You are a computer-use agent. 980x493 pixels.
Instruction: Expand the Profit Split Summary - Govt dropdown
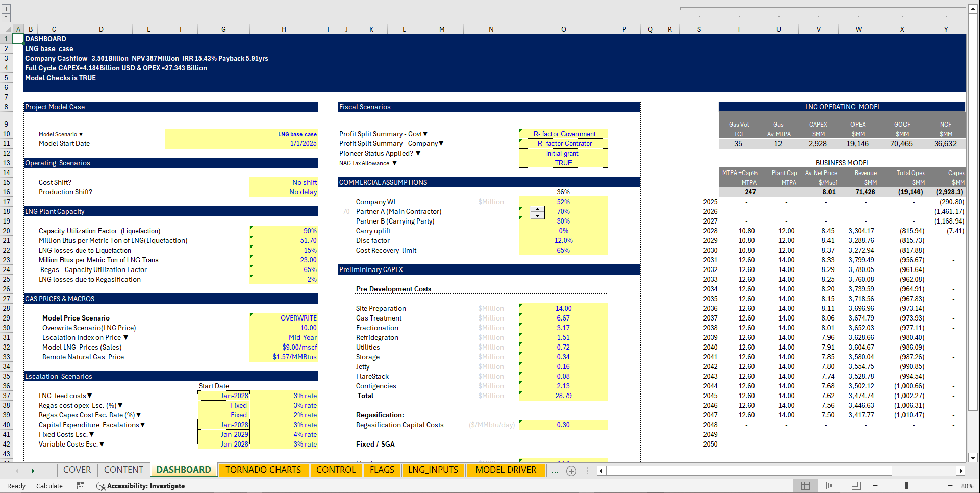click(x=425, y=134)
